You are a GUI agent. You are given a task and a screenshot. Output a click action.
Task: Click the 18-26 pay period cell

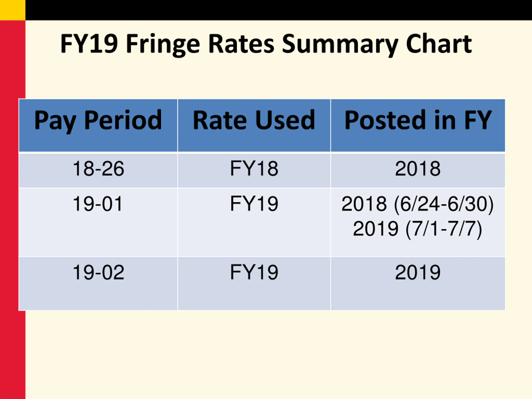[98, 169]
